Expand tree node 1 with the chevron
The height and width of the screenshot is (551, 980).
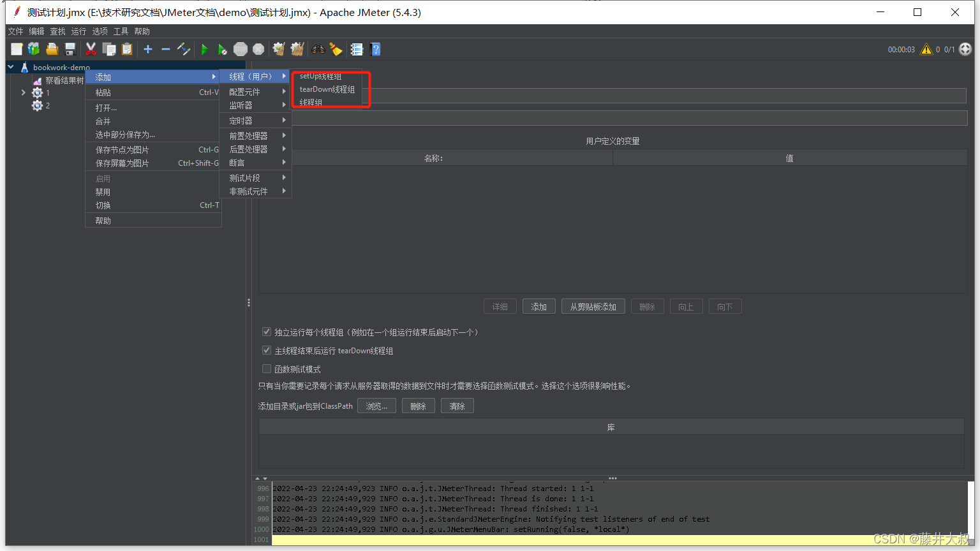pyautogui.click(x=24, y=92)
